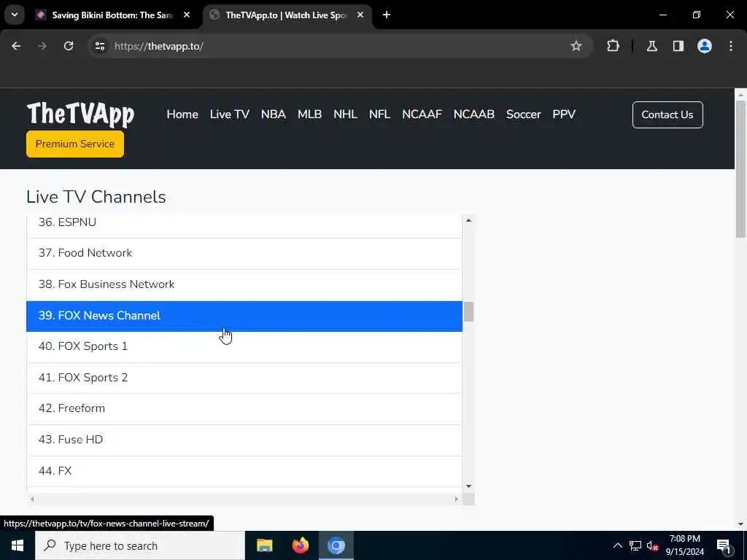Open channel 38. Fox Business Network
Viewport: 747px width, 560px height.
pos(244,285)
